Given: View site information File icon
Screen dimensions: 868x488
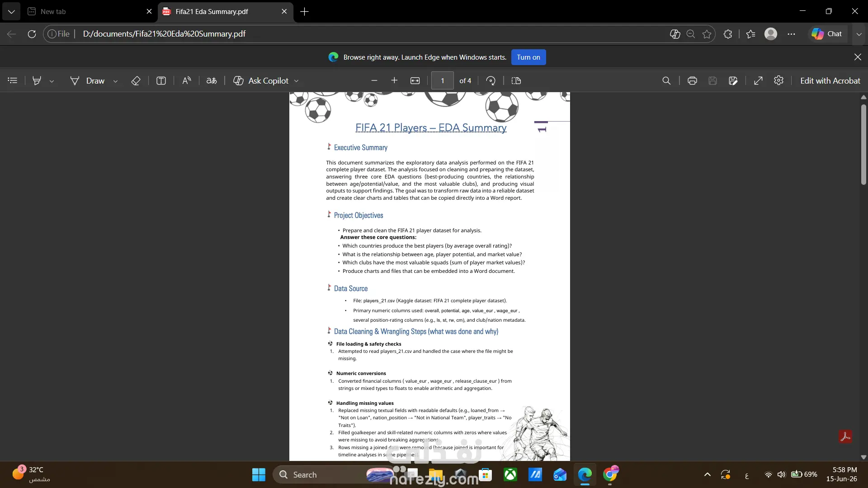Looking at the screenshot, I should pos(59,34).
